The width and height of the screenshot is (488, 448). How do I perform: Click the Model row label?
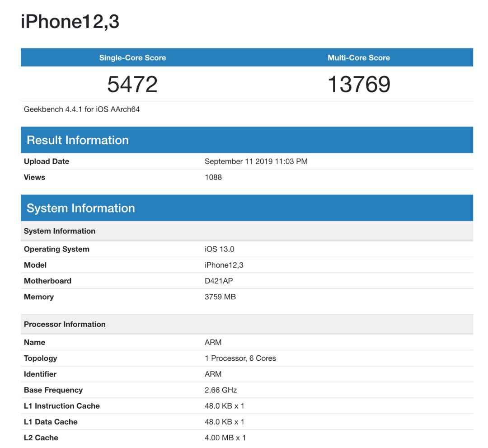coord(35,265)
